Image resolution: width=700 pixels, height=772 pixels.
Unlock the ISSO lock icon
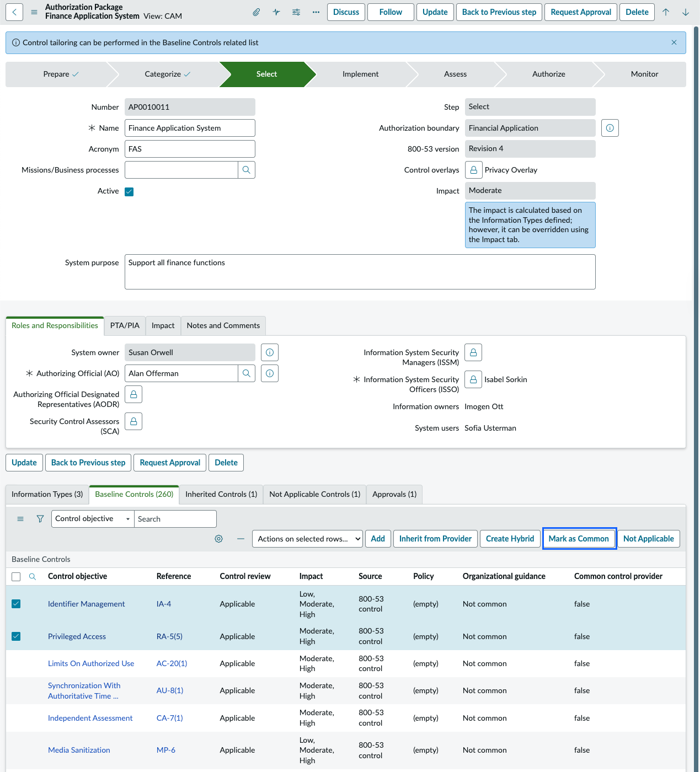tap(473, 379)
